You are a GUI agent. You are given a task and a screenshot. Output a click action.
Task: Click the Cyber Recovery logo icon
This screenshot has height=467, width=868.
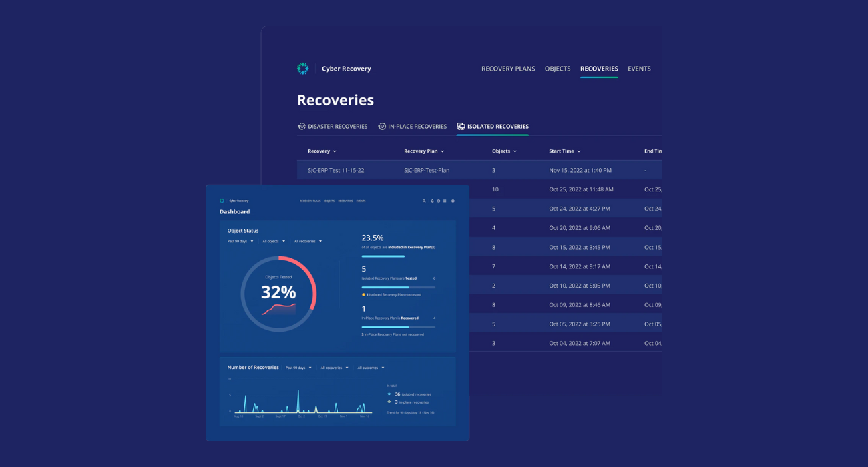point(302,68)
